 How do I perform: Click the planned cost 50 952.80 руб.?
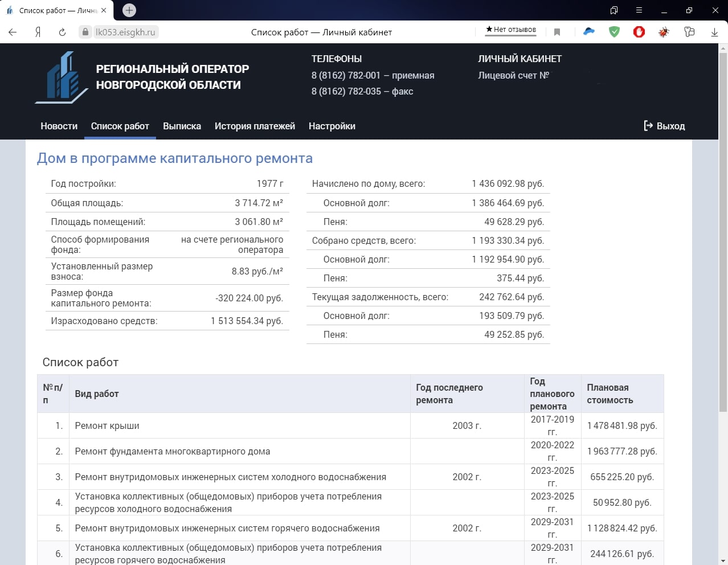click(622, 502)
